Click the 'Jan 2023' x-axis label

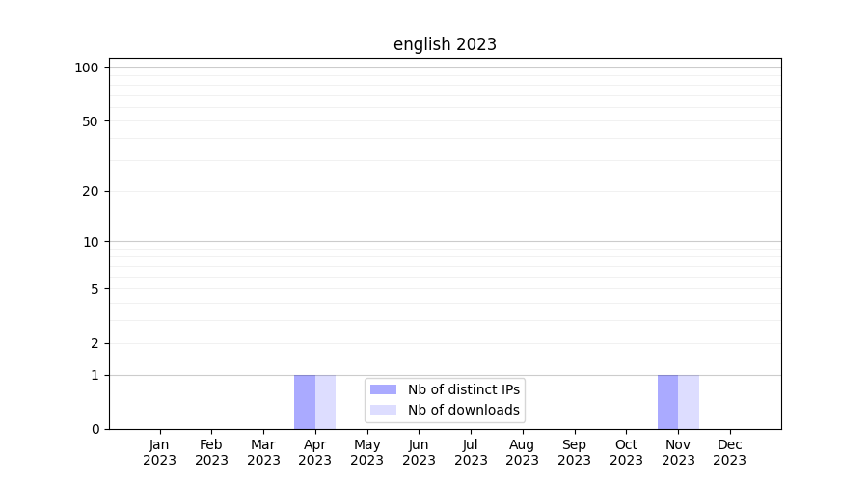pyautogui.click(x=160, y=452)
